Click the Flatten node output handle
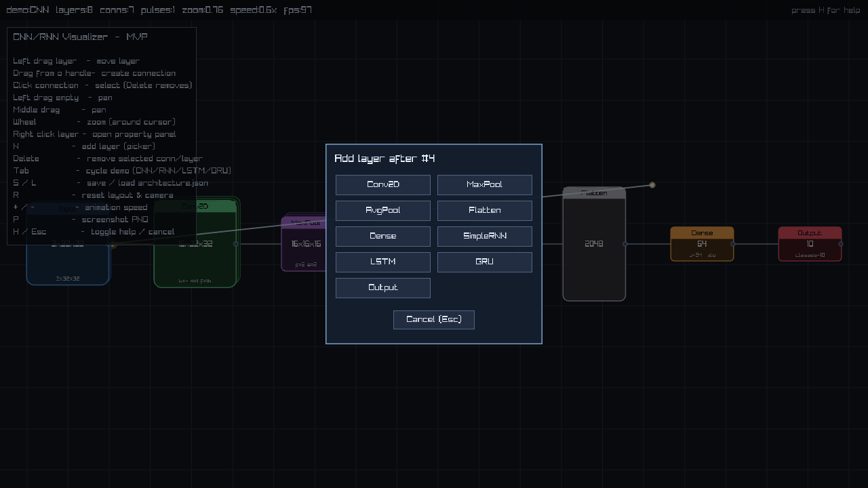Viewport: 868px width, 488px height. coord(625,244)
